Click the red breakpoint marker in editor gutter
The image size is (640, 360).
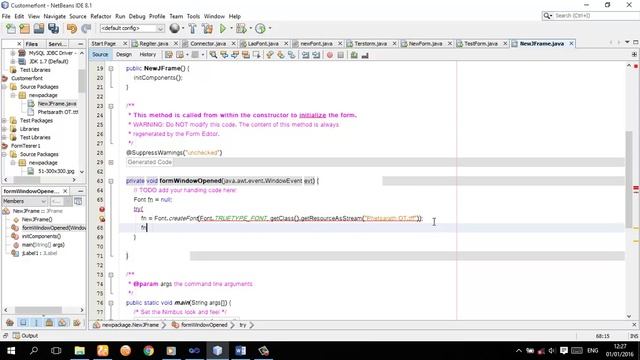[x=102, y=209]
